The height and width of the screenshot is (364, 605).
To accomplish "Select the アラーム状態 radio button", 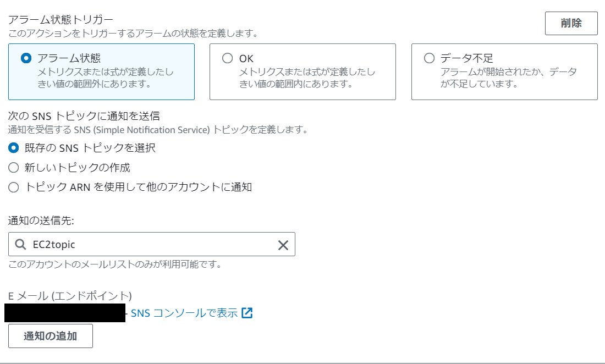I will click(26, 58).
